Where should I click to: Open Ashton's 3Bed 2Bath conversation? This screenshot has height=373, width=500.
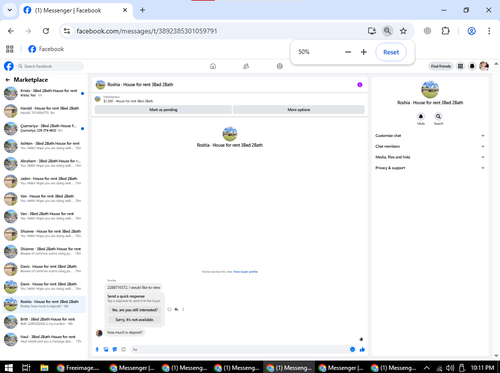click(44, 146)
